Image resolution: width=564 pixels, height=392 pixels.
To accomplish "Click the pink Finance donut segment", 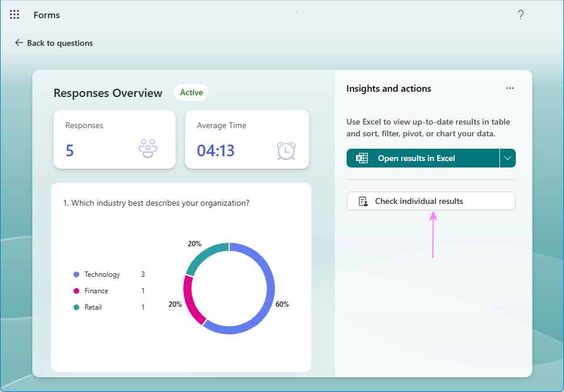I will pyautogui.click(x=191, y=301).
